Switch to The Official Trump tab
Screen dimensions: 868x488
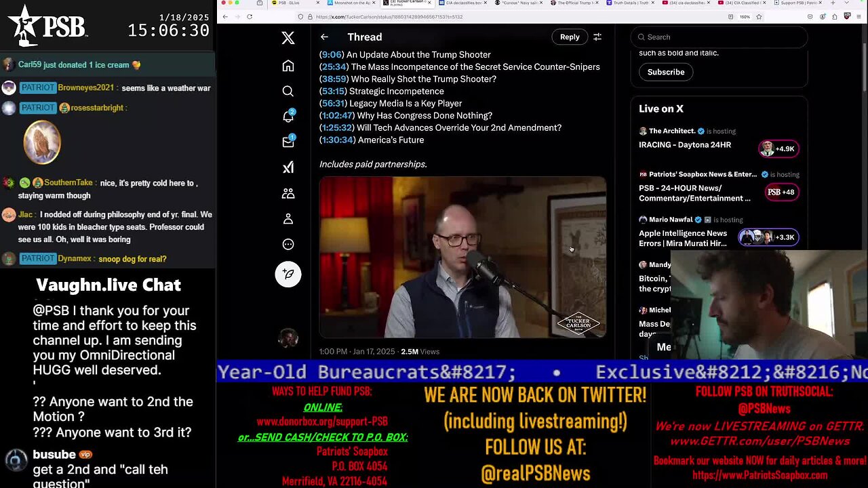(x=575, y=3)
